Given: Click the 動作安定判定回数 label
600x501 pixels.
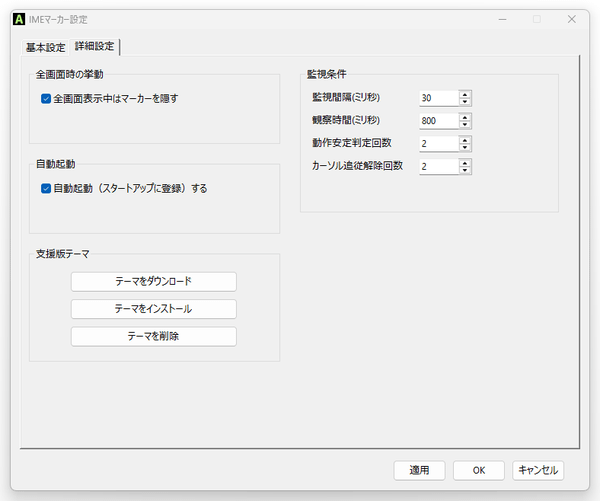Looking at the screenshot, I should pos(352,143).
